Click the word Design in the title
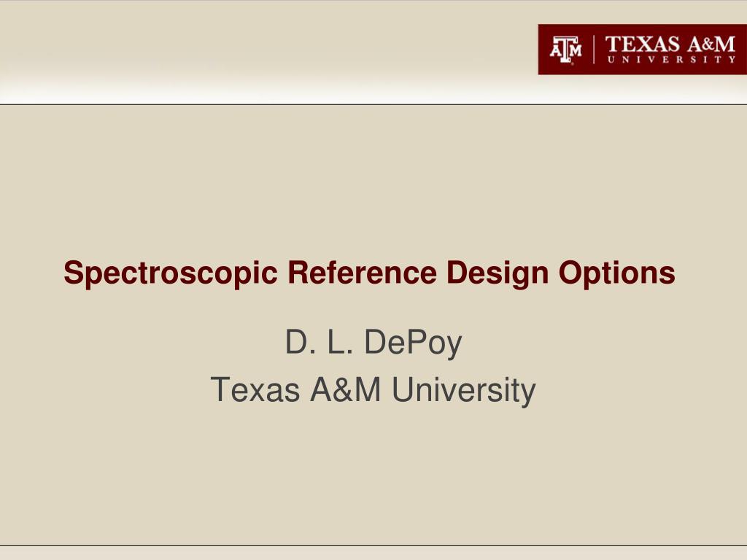747x560 pixels. [498, 273]
